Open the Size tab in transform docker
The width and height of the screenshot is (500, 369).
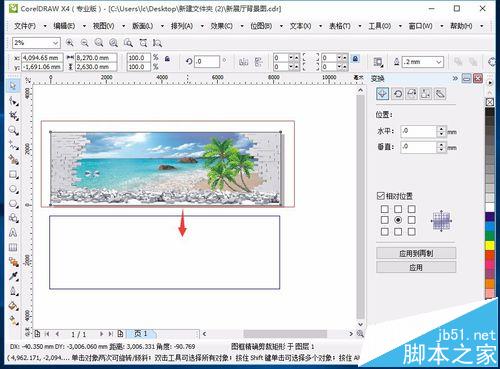(426, 94)
